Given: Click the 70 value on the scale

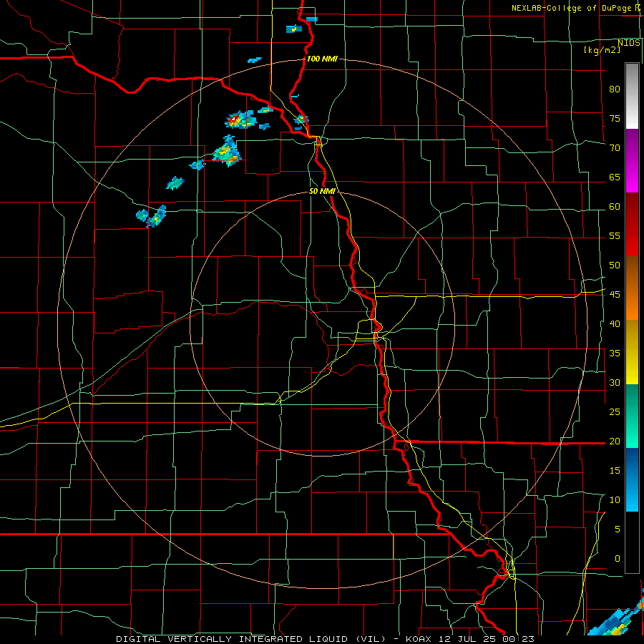Looking at the screenshot, I should click(615, 148).
